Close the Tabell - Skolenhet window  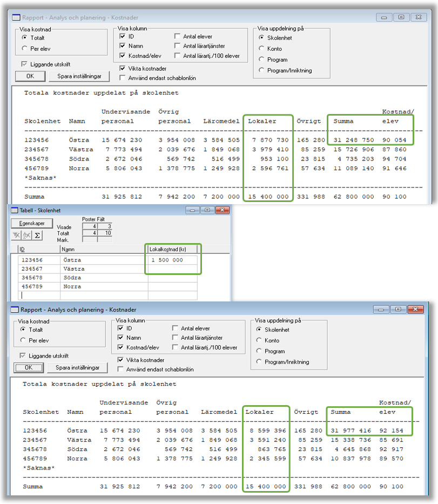pos(223,210)
